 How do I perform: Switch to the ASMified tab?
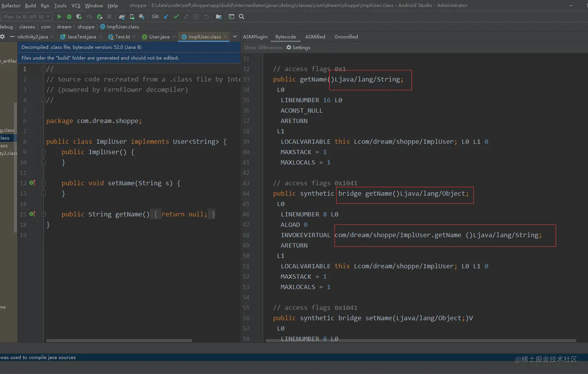click(315, 37)
